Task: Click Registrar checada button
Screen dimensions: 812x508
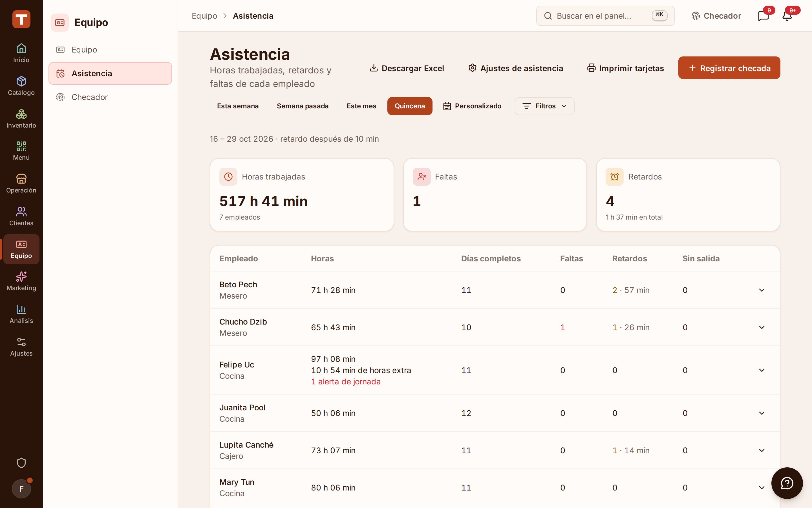Action: [x=729, y=68]
